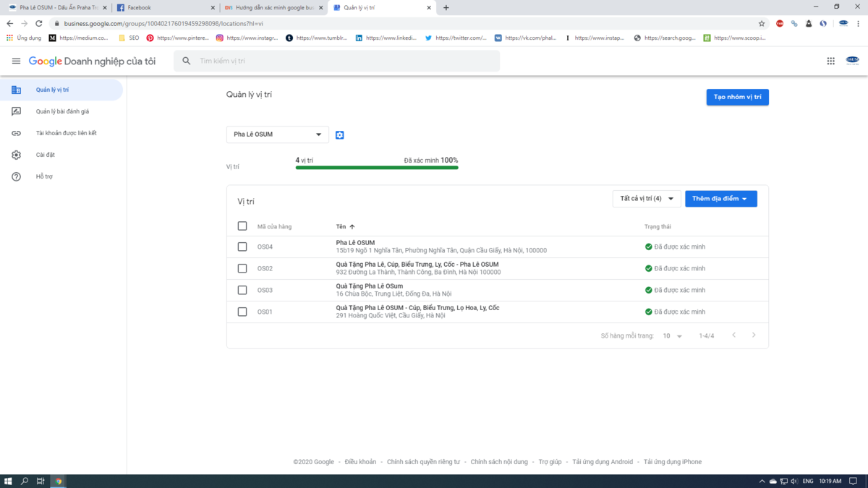Sort the table by Tên column arrow
Screen dimensions: 868x488
352,227
